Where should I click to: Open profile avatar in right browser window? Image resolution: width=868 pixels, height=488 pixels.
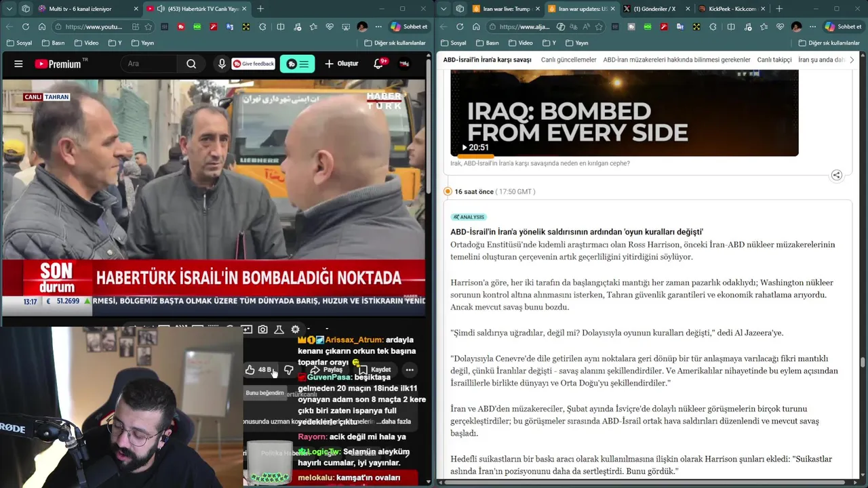796,26
